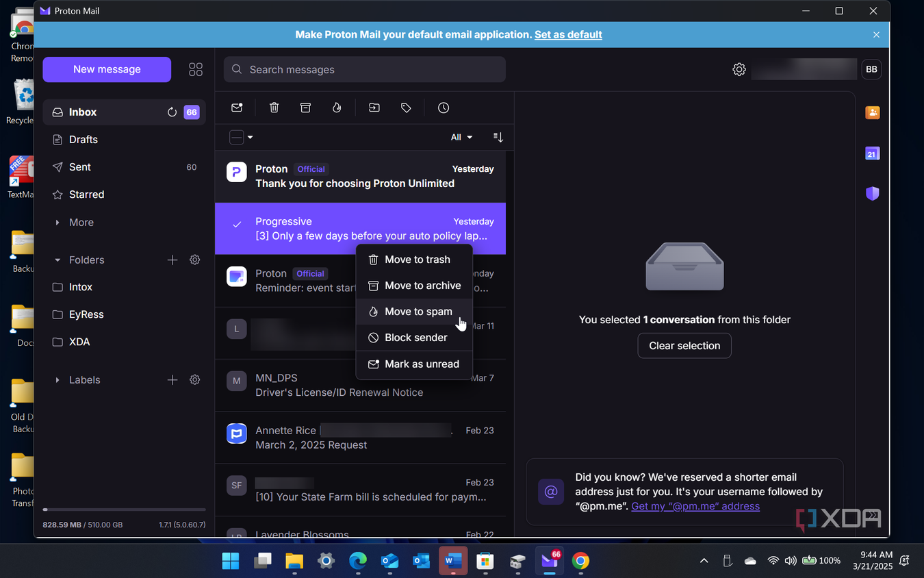Uncheck the selected Progressive conversation checkmark
This screenshot has height=578, width=924.
[237, 224]
